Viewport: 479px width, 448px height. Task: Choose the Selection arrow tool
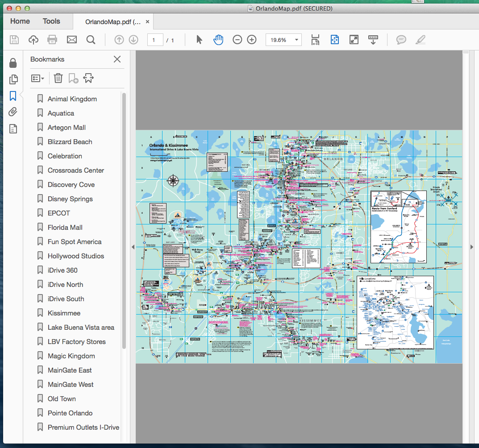point(199,40)
